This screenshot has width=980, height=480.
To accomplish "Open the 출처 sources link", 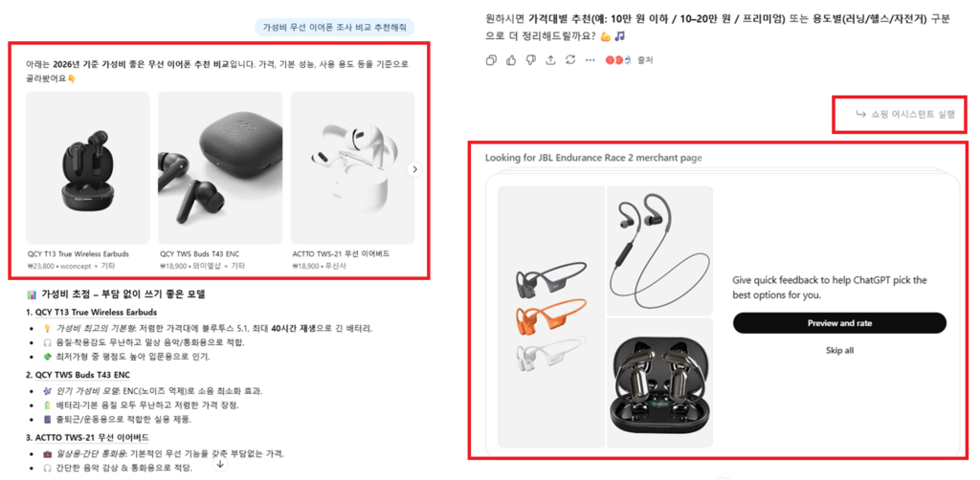I will 630,60.
